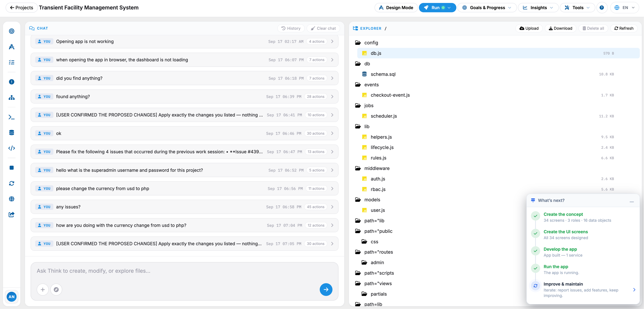Open the terminal prompt icon in sidebar
This screenshot has height=309, width=644.
[11, 117]
